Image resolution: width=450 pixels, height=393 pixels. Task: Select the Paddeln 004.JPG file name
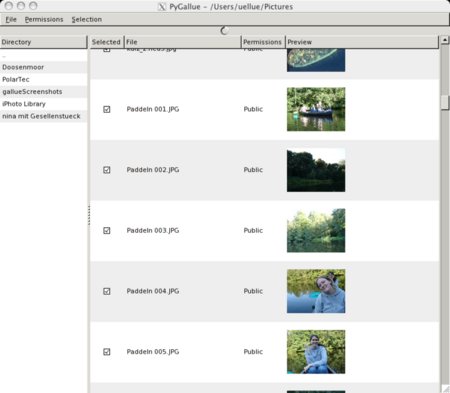tap(153, 291)
